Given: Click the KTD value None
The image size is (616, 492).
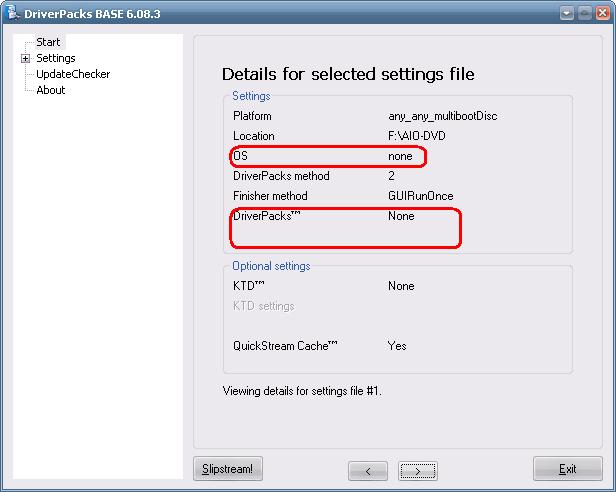Looking at the screenshot, I should [x=401, y=286].
